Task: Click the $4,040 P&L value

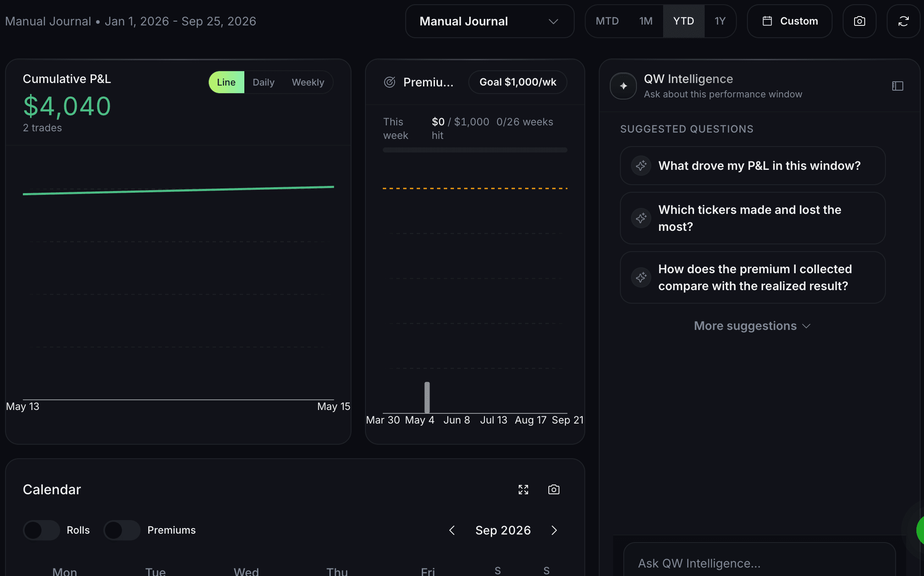Action: (67, 106)
